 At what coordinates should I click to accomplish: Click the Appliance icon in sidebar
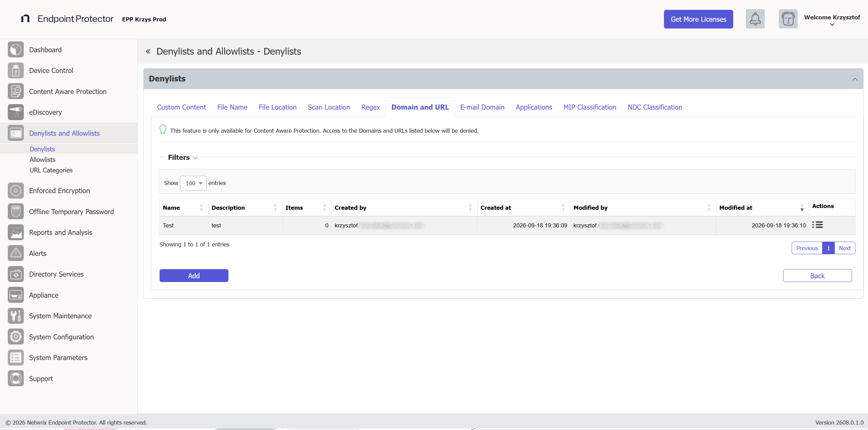(16, 295)
